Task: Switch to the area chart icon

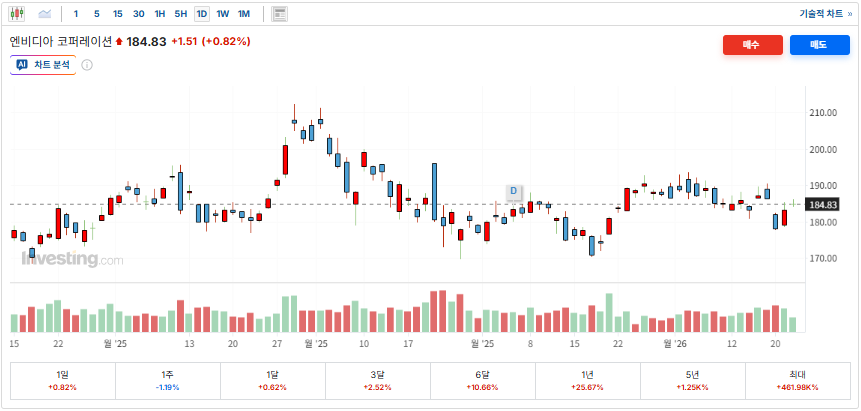Action: 44,14
